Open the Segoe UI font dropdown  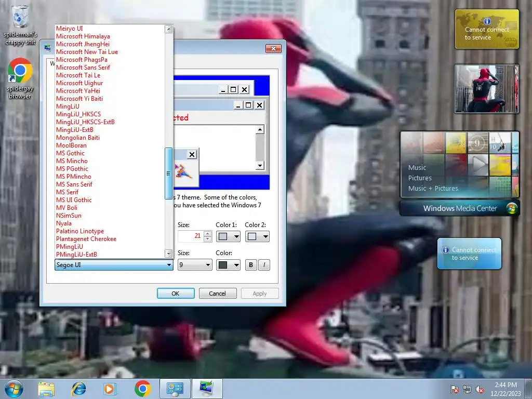point(114,265)
